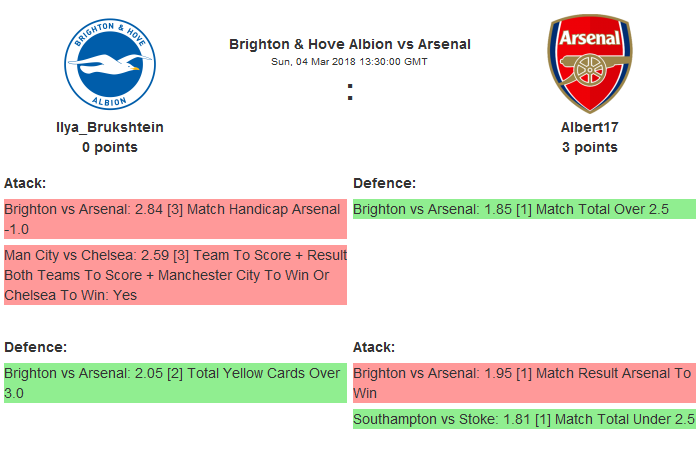Select the Southampton vs Stoke Under 2.5 bet
The image size is (700, 460).
(524, 419)
